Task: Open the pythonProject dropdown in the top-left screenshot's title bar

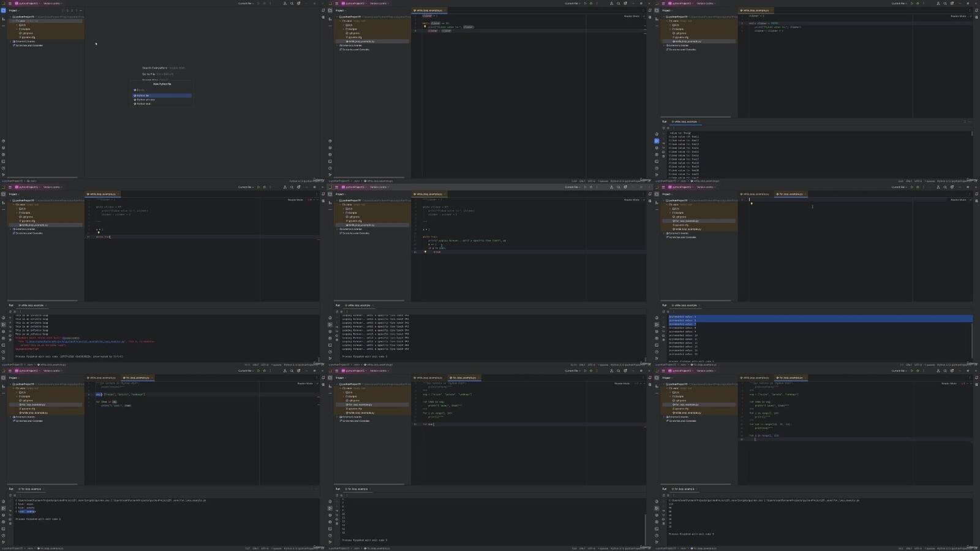Action: coord(27,3)
